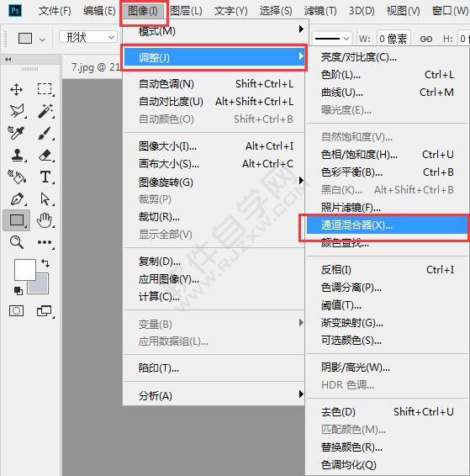Link width and height chain icon

point(426,39)
